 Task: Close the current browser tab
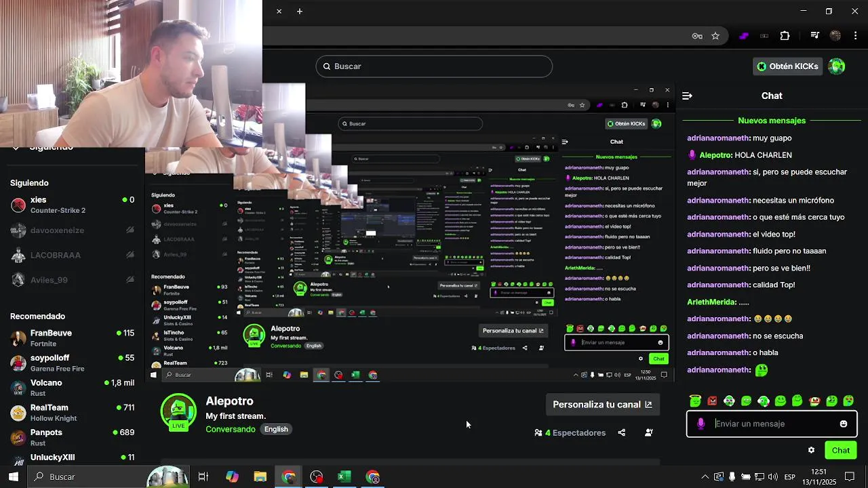click(x=279, y=12)
